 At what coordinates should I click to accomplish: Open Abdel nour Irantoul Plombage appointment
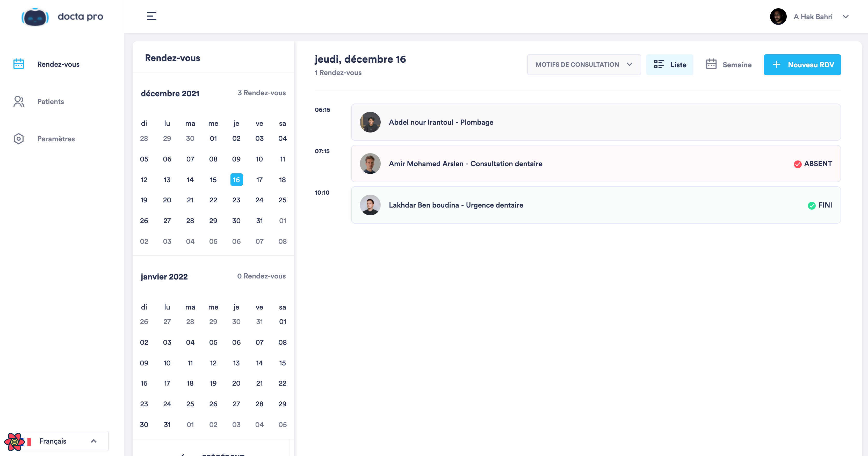(596, 122)
